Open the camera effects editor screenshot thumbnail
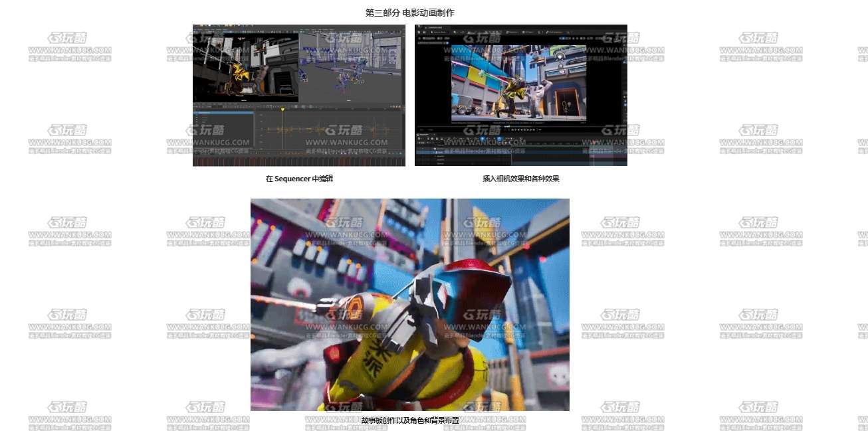 521,95
